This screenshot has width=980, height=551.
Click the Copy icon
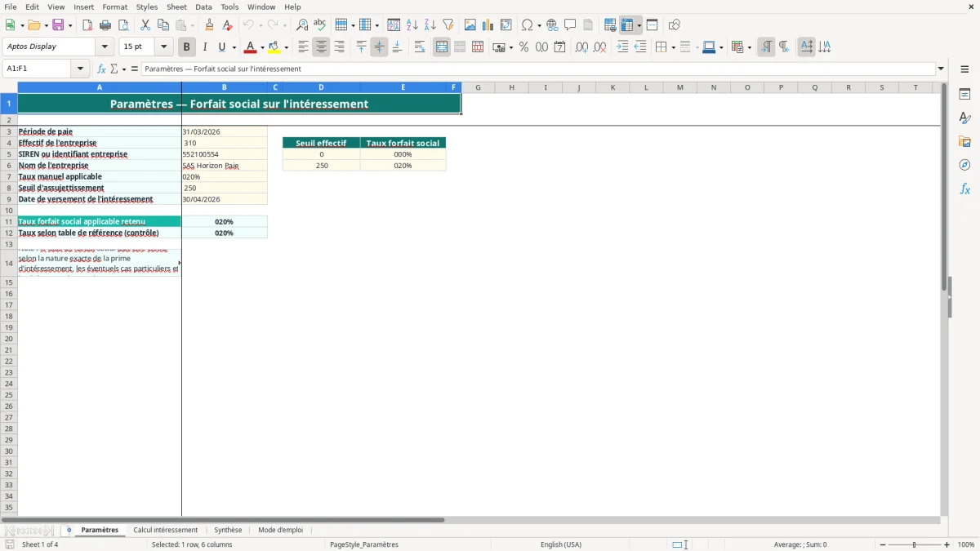point(163,25)
